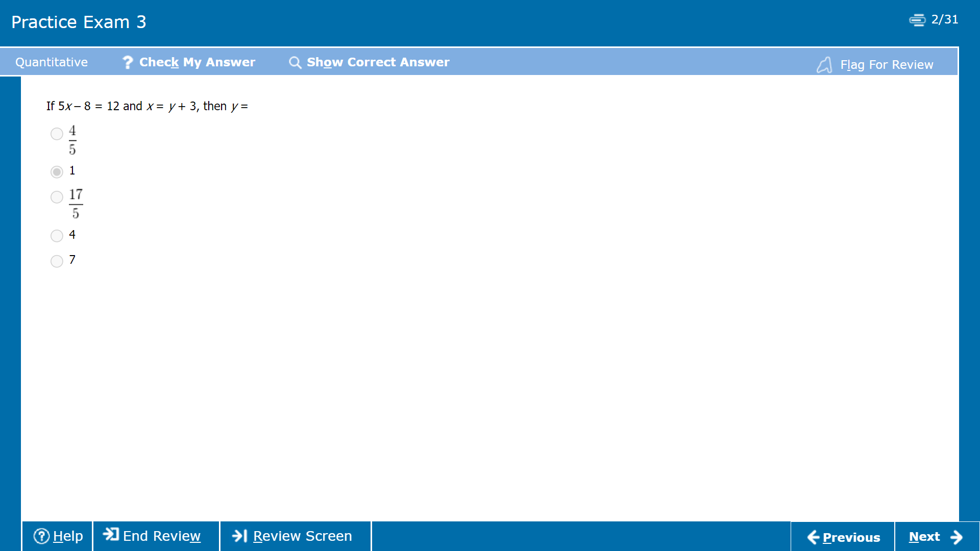This screenshot has height=551, width=980.
Task: Click the question counter icon at top right
Action: (917, 20)
